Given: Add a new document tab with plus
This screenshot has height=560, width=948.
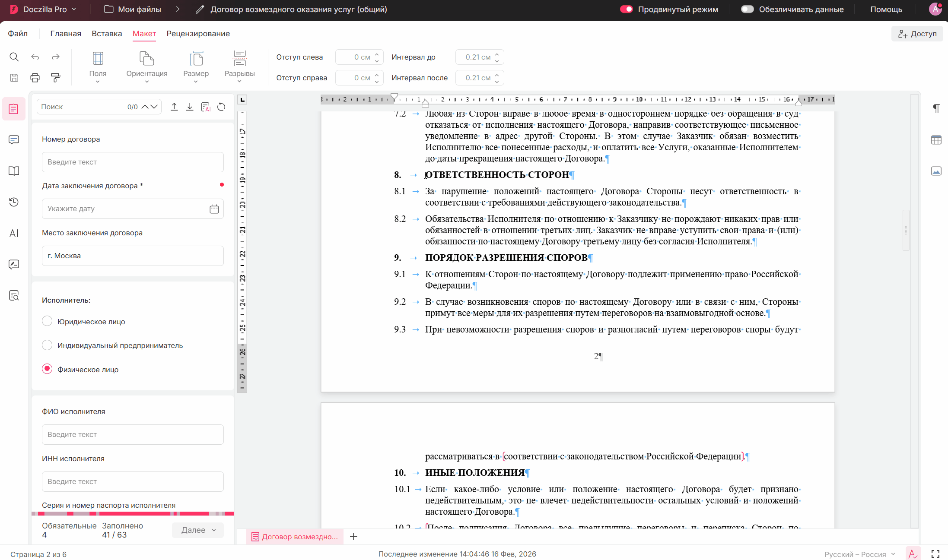Looking at the screenshot, I should [x=353, y=536].
